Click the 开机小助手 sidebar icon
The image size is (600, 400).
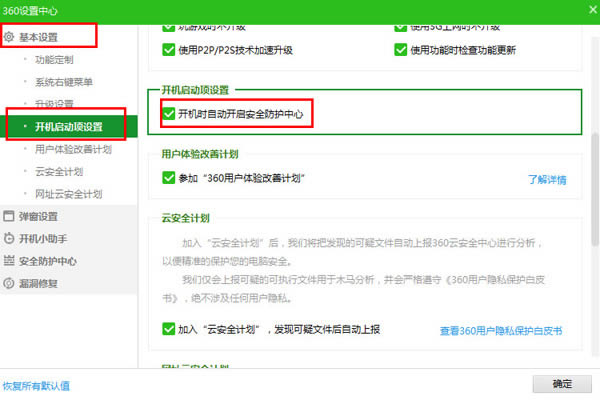(10, 239)
